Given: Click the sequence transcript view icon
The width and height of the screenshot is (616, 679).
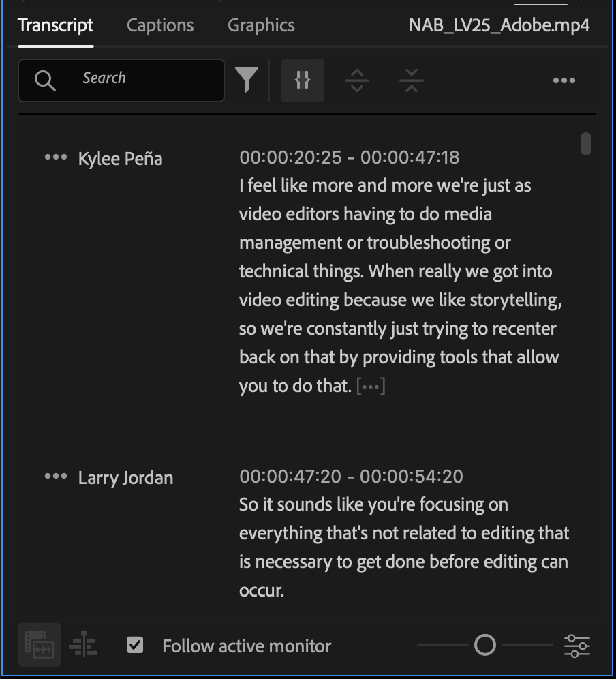Looking at the screenshot, I should click(x=83, y=644).
